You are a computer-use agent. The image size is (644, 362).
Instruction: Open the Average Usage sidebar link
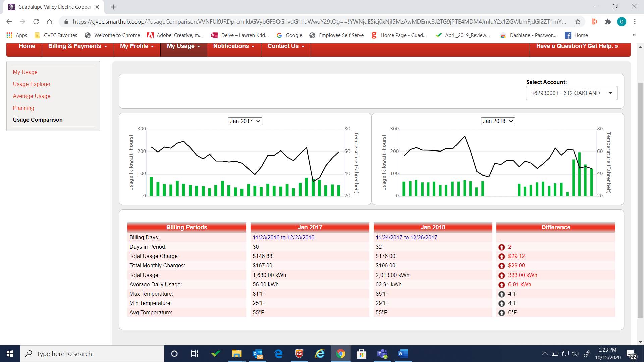pos(32,96)
